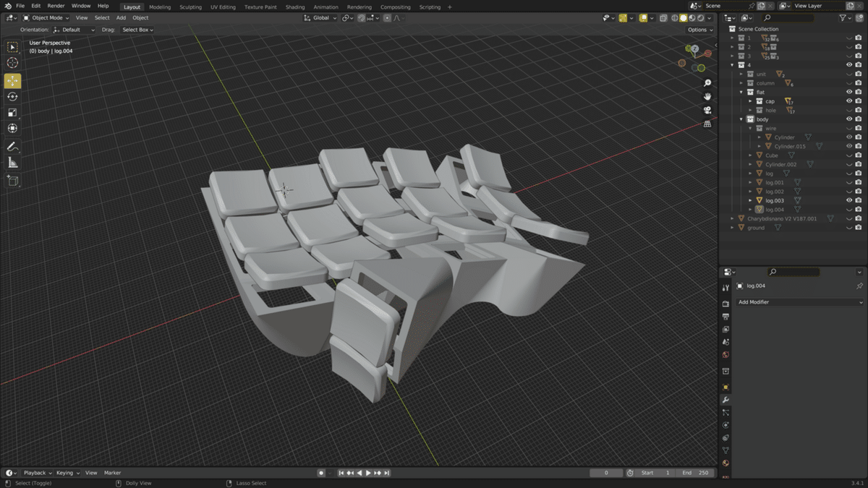
Task: Switch to the Sculpting workspace tab
Action: (190, 7)
